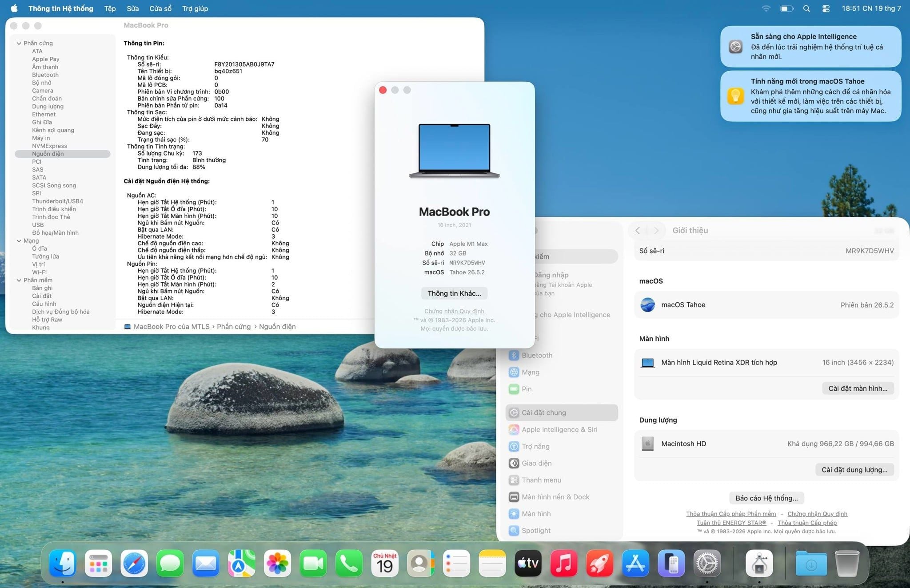910x588 pixels.
Task: Click Cài đặt dung lượng button
Action: 854,469
